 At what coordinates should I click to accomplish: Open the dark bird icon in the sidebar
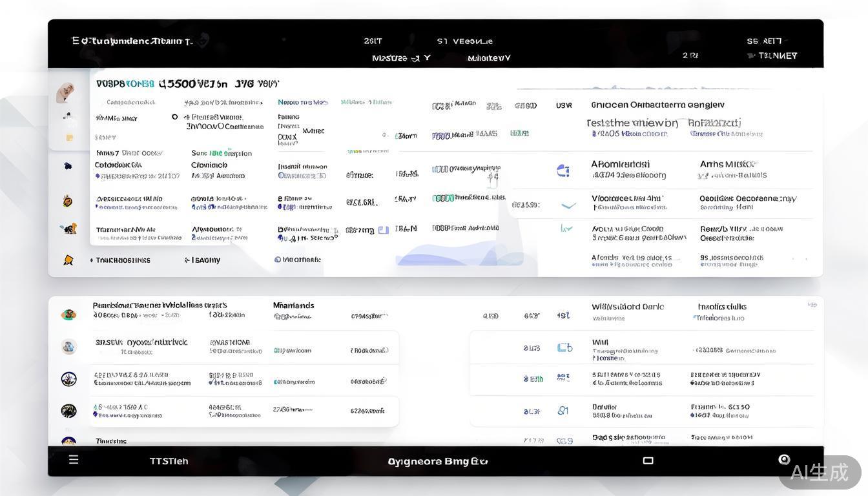point(68,165)
